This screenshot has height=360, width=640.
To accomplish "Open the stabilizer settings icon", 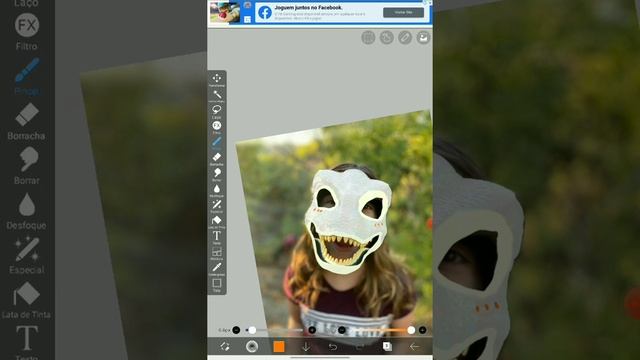I will pyautogui.click(x=387, y=38).
